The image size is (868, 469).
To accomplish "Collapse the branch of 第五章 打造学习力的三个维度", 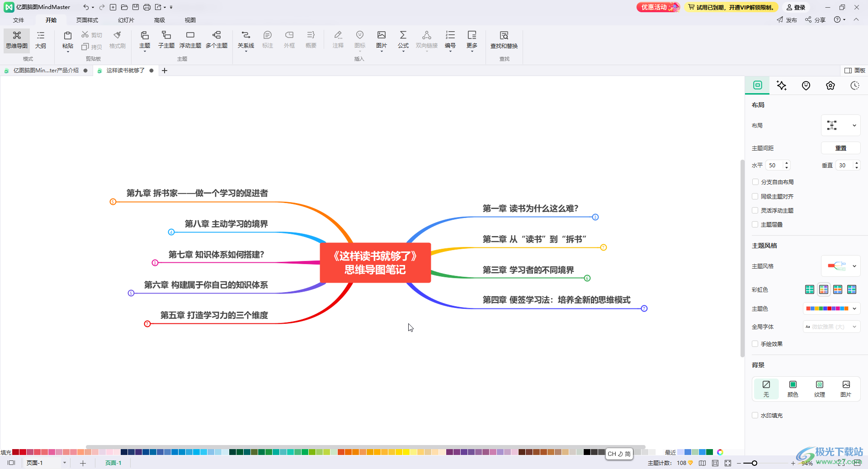I will (147, 324).
